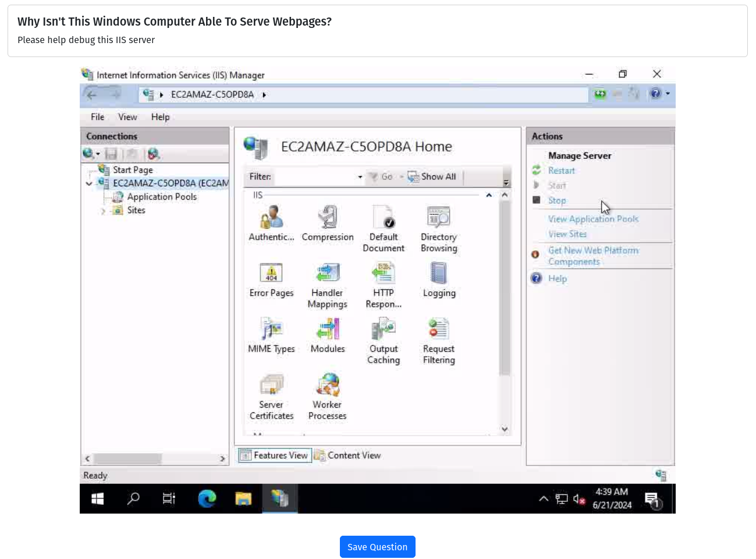Click the help question mark icon in address bar

(x=655, y=94)
